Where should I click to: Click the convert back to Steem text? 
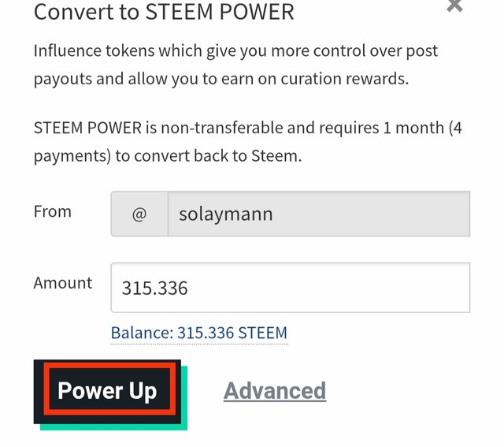[x=209, y=155]
